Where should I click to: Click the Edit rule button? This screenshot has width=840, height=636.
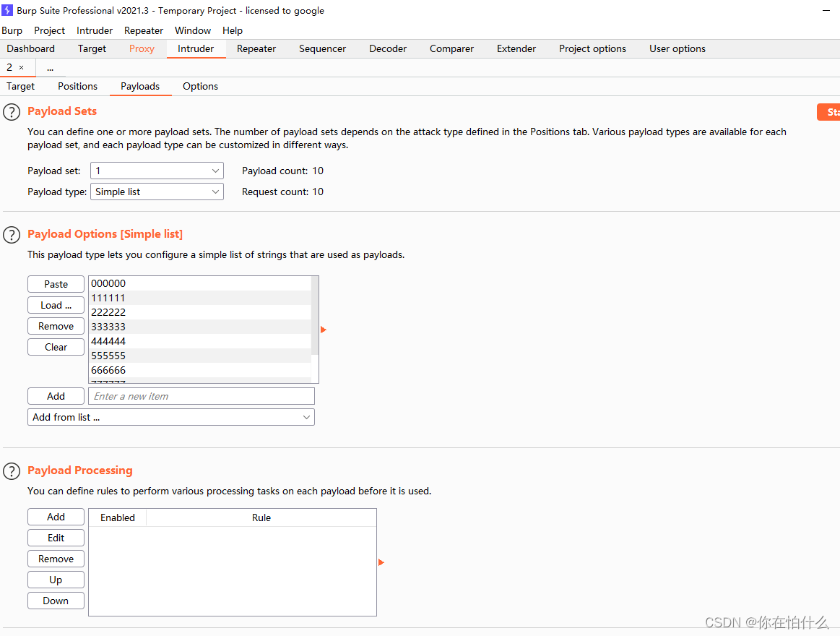click(x=56, y=538)
